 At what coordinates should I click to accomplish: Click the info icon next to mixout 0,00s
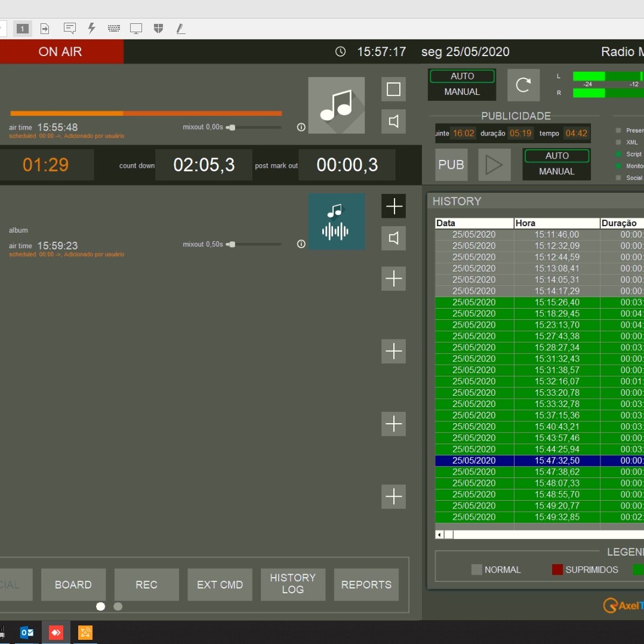pos(301,127)
